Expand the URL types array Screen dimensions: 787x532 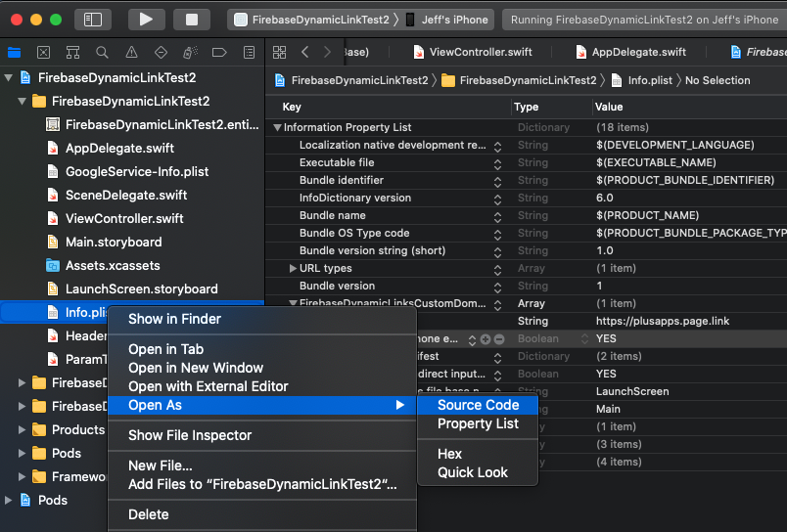(x=293, y=268)
